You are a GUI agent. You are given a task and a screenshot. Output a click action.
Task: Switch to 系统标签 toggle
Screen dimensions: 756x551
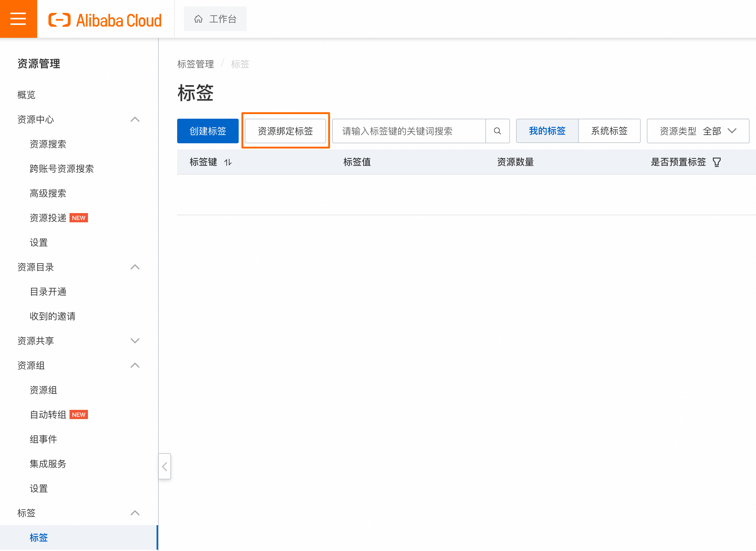tap(609, 131)
